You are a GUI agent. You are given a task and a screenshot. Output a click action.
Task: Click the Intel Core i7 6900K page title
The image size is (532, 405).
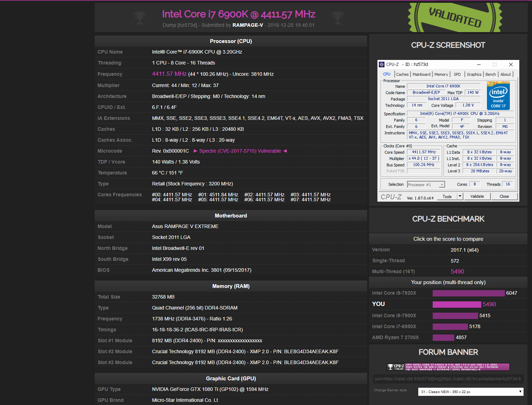[x=238, y=14]
